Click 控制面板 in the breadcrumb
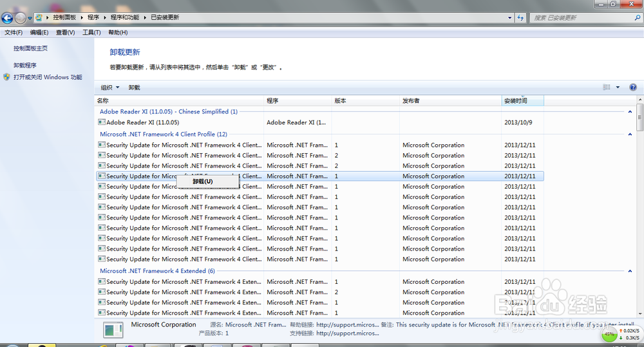644x347 pixels. [x=64, y=17]
